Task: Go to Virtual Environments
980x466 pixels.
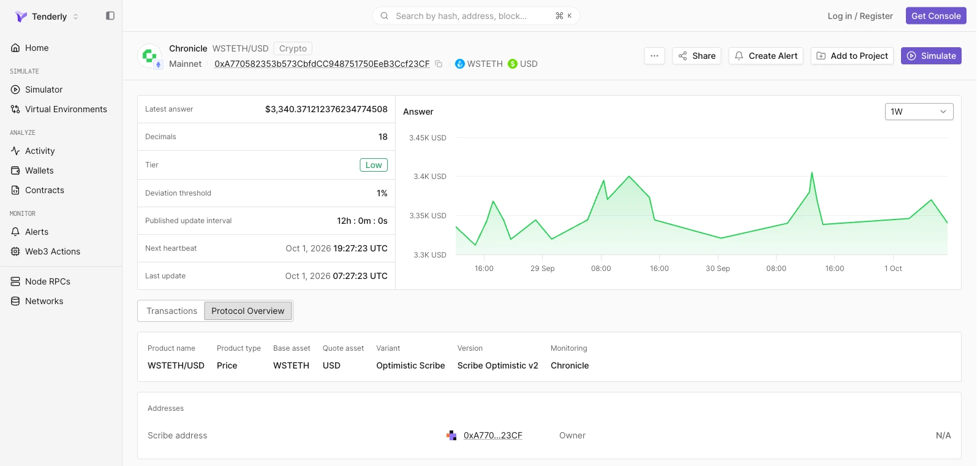Action: pos(66,109)
